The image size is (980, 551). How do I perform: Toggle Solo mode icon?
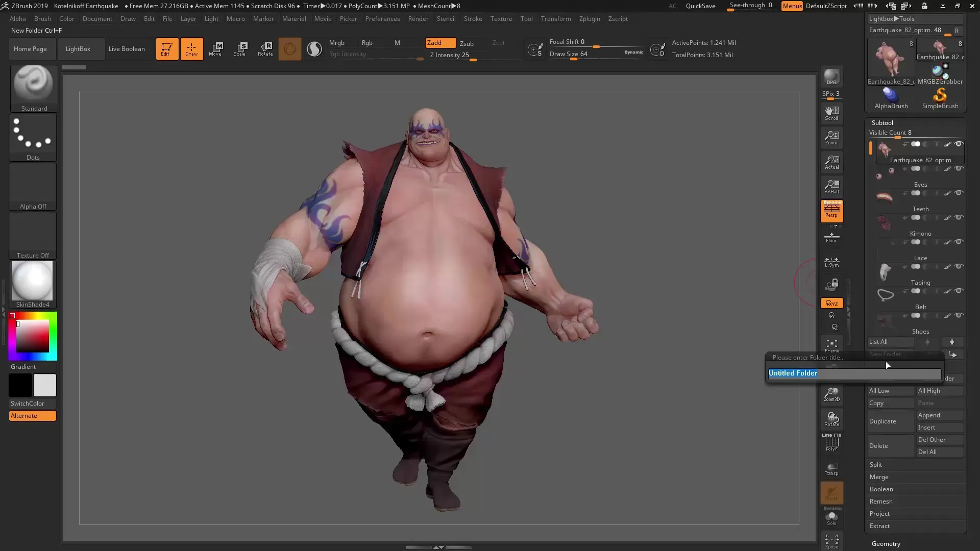coord(831,518)
